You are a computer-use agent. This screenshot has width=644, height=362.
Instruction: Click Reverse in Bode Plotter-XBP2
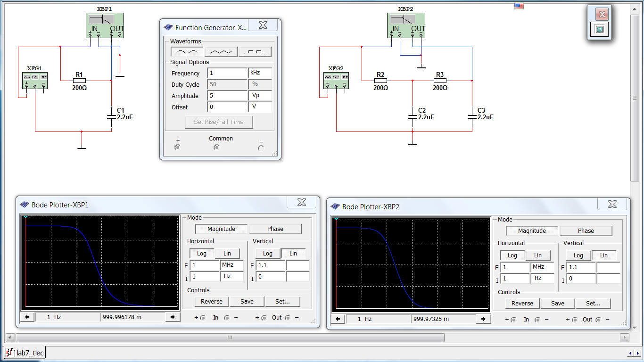[x=522, y=304]
